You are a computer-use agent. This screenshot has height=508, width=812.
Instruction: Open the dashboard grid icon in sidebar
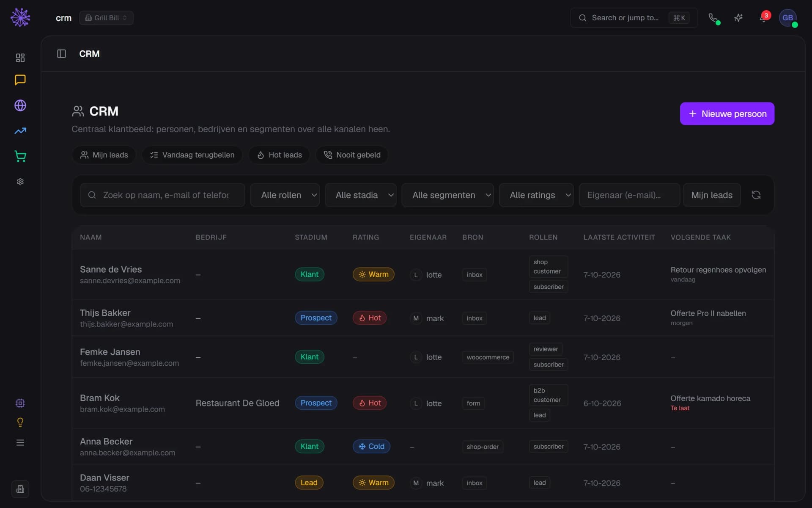[x=20, y=58]
